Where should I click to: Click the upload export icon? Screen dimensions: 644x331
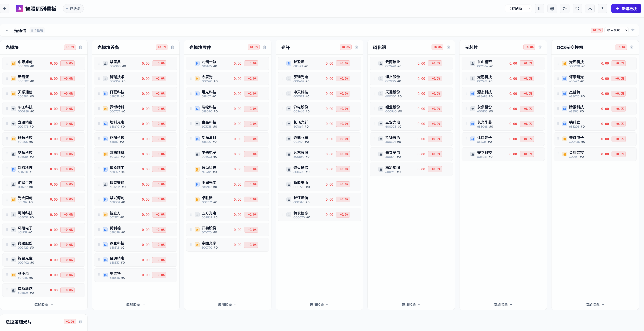click(x=602, y=9)
